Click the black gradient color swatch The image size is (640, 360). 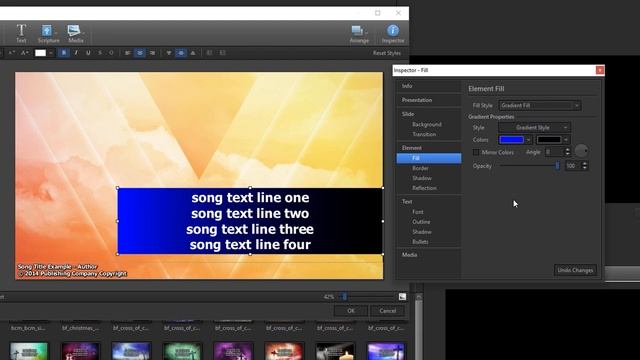[x=549, y=140]
